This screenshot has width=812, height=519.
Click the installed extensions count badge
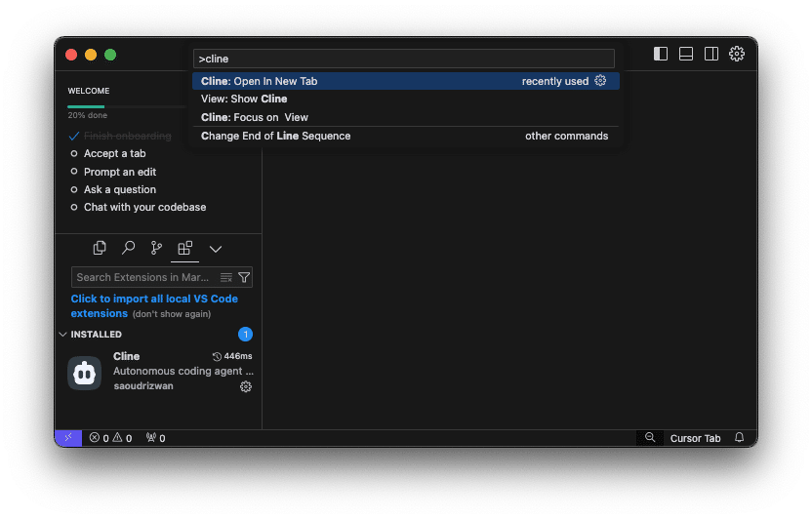246,335
